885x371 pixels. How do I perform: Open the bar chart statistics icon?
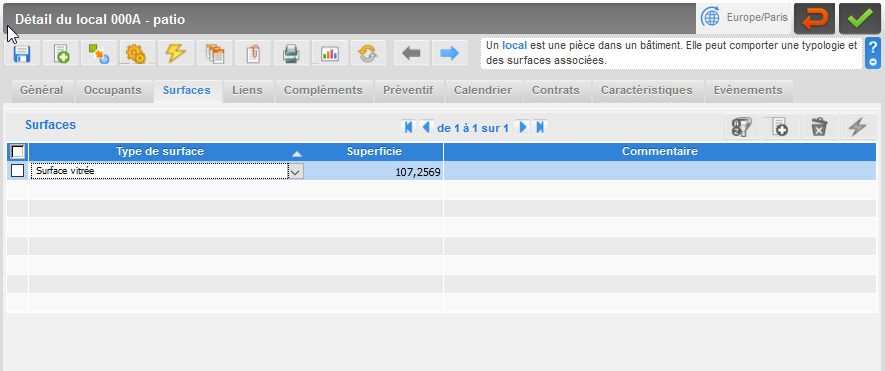tap(329, 53)
